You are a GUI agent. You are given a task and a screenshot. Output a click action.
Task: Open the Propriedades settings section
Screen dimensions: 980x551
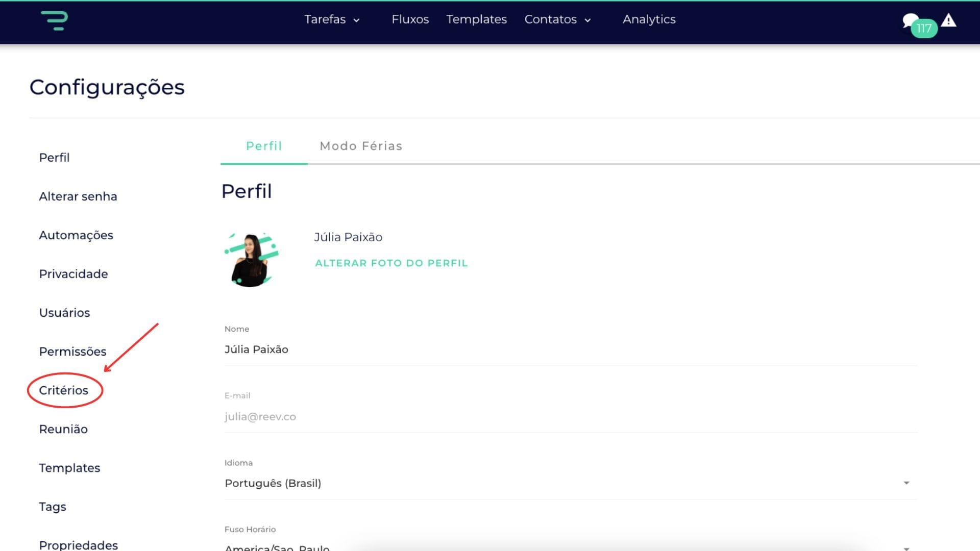click(78, 545)
